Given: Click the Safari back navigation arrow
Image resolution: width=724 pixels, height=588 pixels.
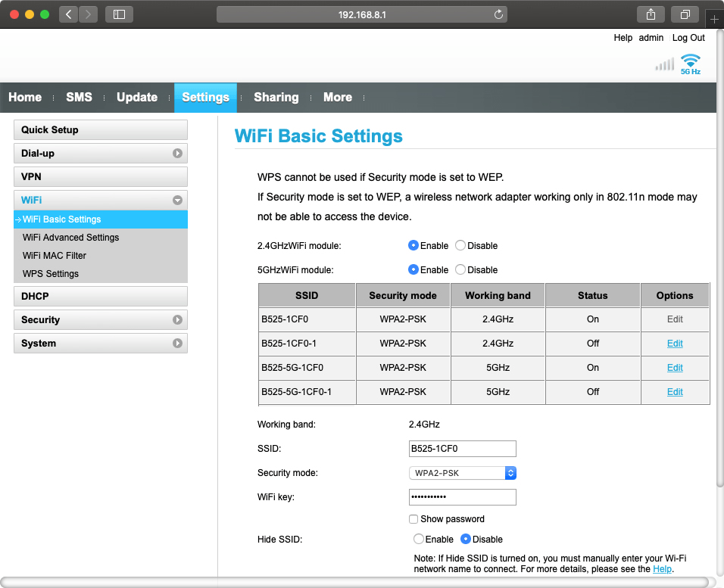Looking at the screenshot, I should tap(69, 14).
